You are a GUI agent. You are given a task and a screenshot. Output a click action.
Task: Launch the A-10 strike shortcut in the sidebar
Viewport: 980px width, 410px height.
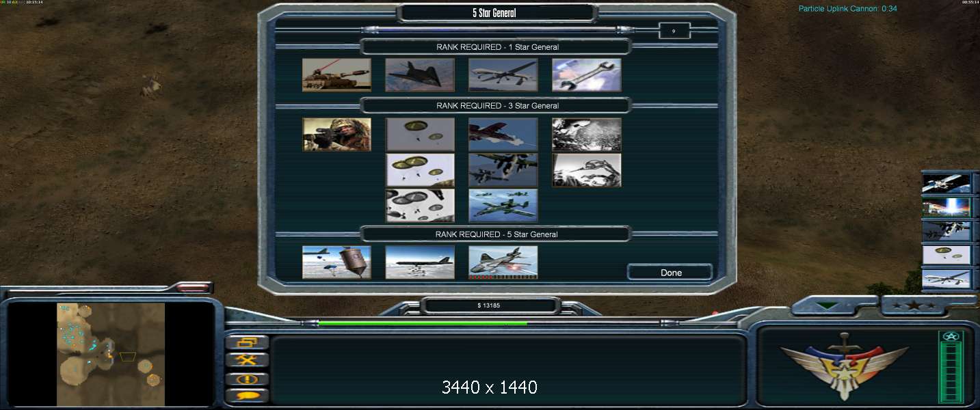pyautogui.click(x=946, y=231)
